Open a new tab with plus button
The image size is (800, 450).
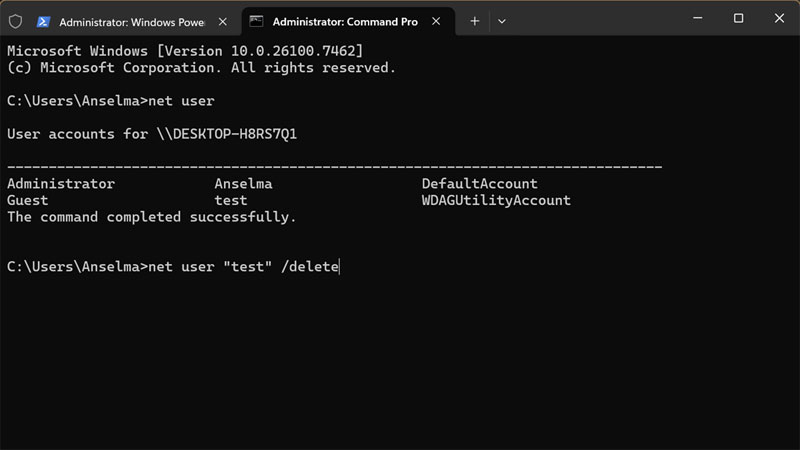(x=475, y=20)
